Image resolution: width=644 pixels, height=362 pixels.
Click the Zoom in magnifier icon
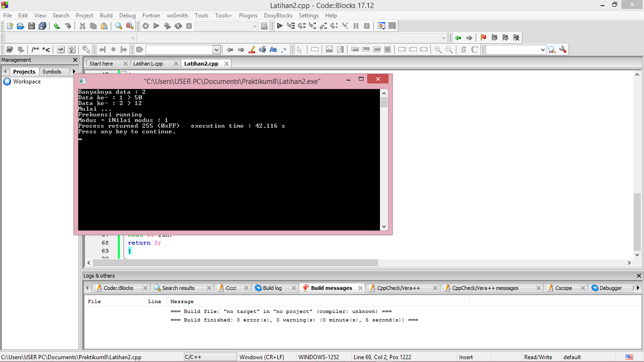point(438,49)
